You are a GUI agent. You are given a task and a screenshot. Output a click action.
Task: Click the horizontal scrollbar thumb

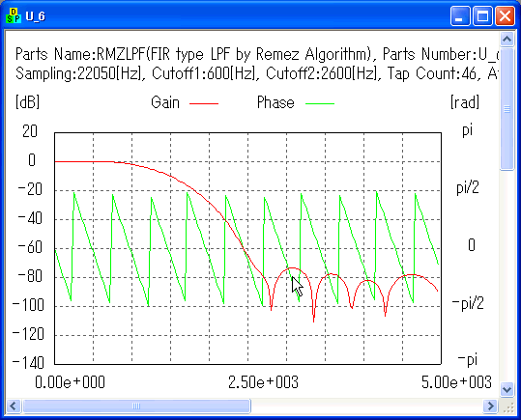click(x=136, y=406)
